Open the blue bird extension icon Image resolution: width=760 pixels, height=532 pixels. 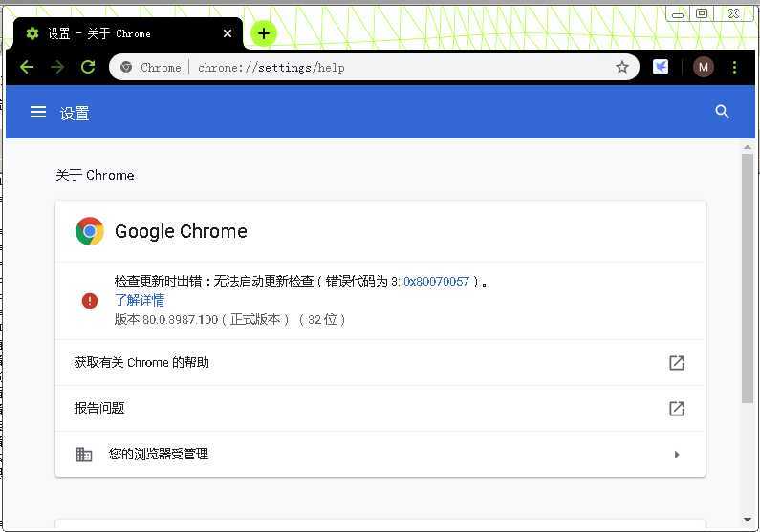tap(661, 67)
